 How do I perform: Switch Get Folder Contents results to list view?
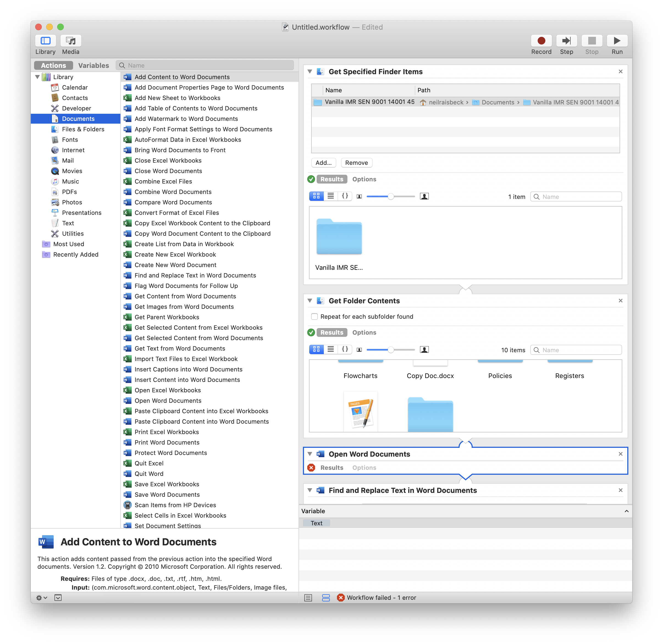pos(330,349)
